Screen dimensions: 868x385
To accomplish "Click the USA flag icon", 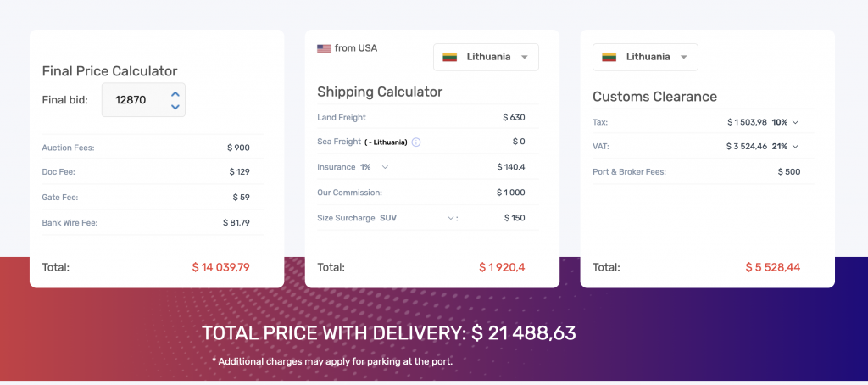I will [x=324, y=48].
